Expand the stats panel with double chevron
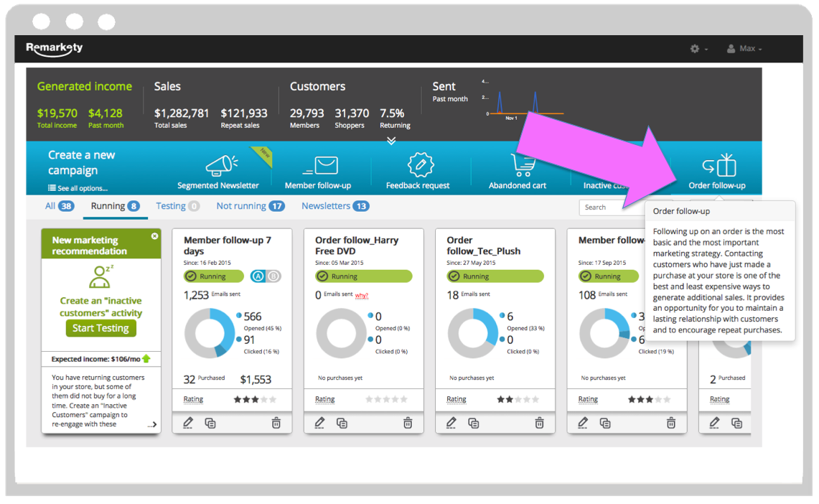This screenshot has height=504, width=819. (391, 141)
